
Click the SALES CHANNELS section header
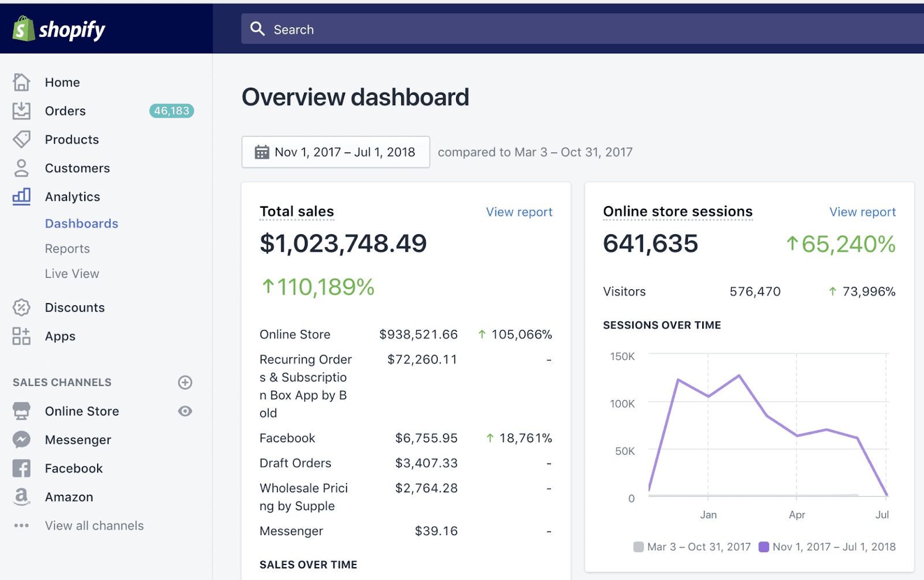[x=62, y=383]
